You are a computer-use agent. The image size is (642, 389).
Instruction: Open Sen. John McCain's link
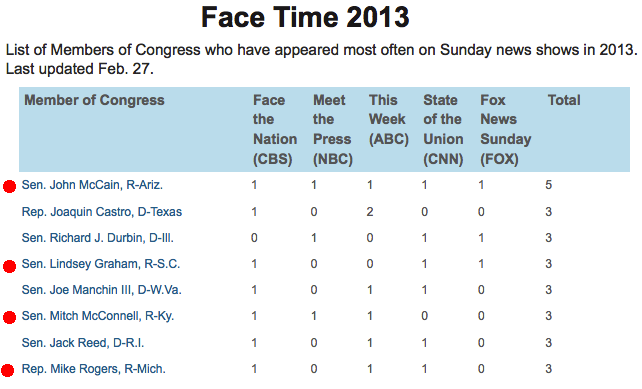pyautogui.click(x=92, y=185)
